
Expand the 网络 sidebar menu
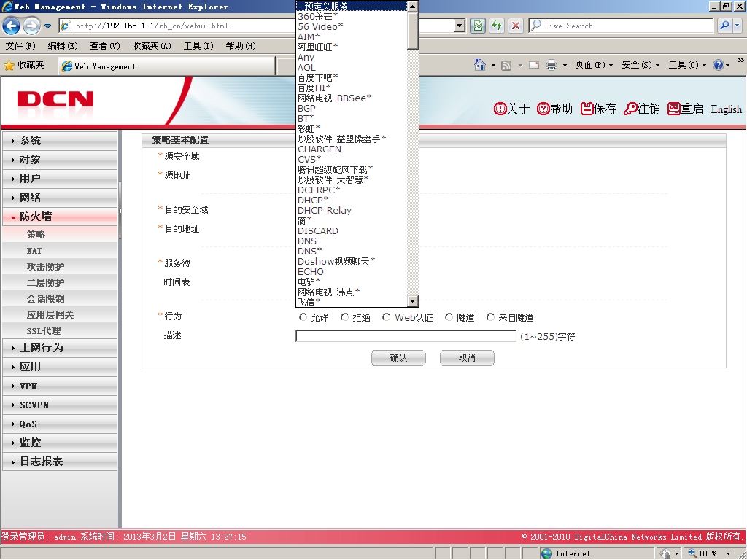(x=60, y=198)
